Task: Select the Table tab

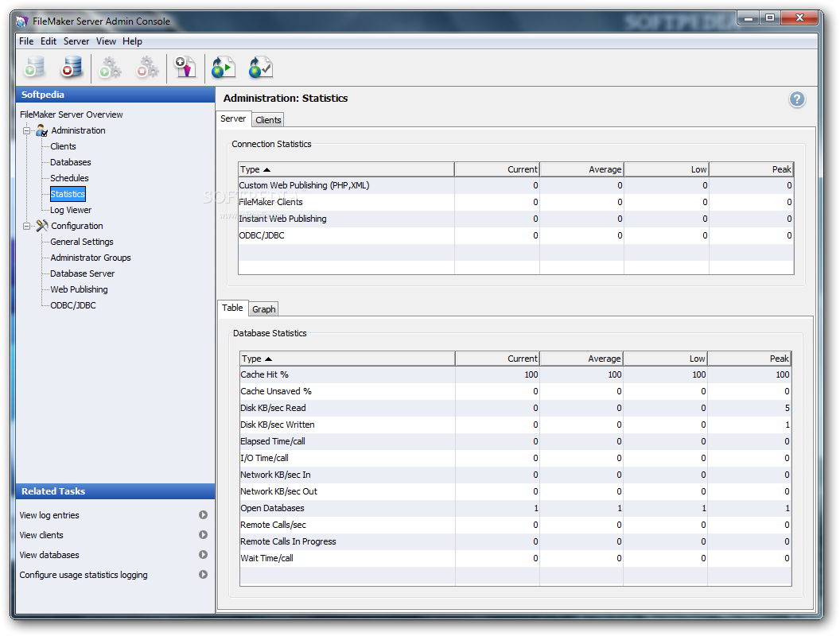Action: click(x=232, y=308)
